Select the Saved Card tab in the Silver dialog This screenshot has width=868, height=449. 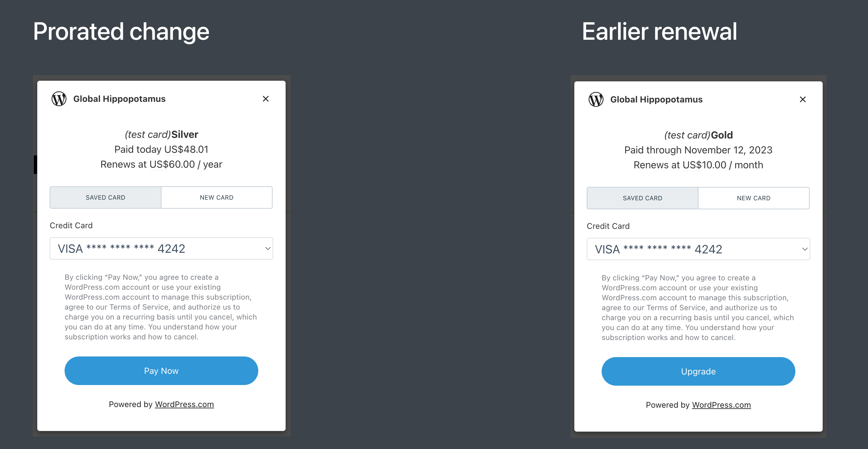[106, 197]
